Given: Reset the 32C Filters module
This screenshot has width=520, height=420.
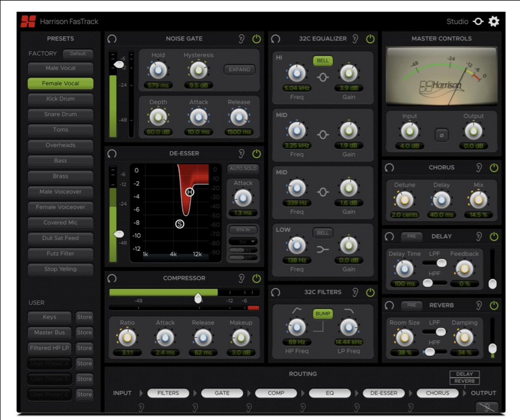Looking at the screenshot, I should point(275,292).
